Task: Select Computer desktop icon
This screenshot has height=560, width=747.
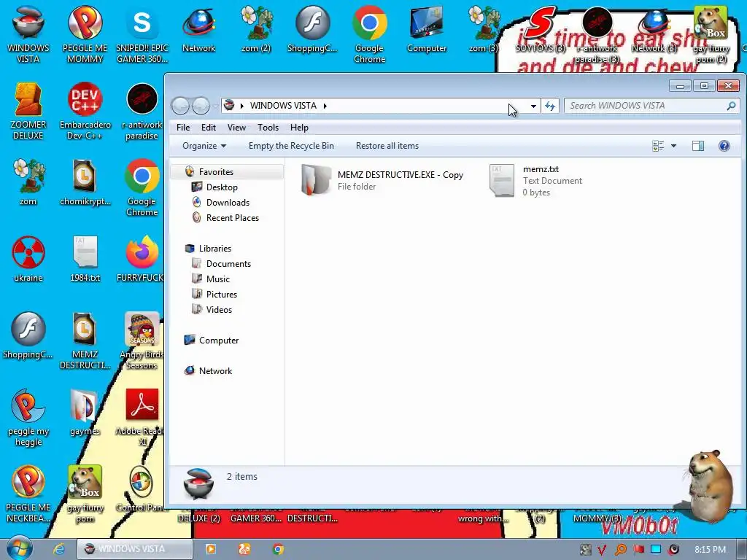Action: point(426,28)
